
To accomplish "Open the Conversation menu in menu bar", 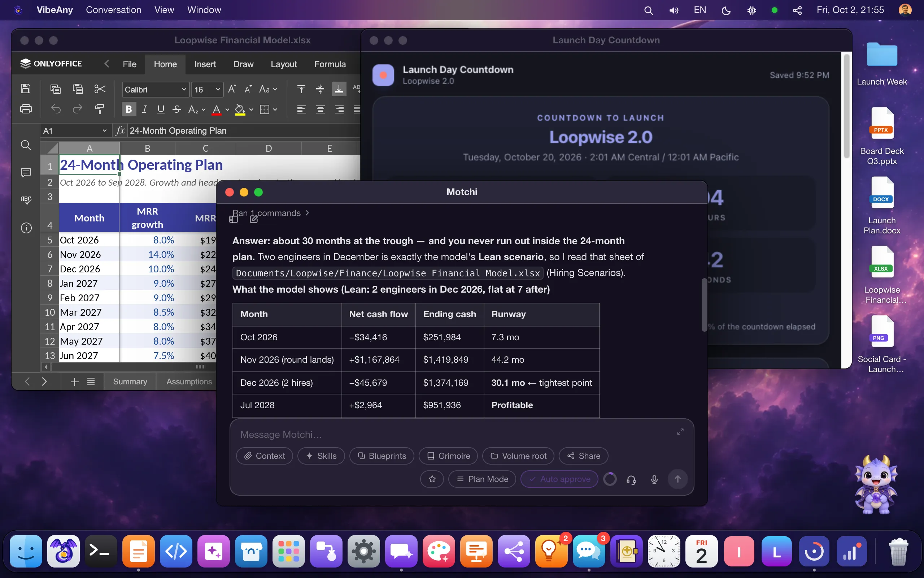I will point(113,10).
